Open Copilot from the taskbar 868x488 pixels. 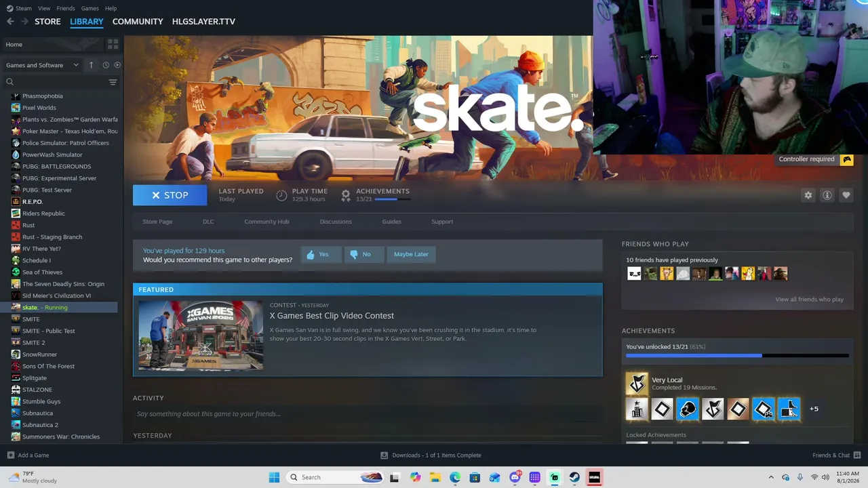pyautogui.click(x=415, y=477)
